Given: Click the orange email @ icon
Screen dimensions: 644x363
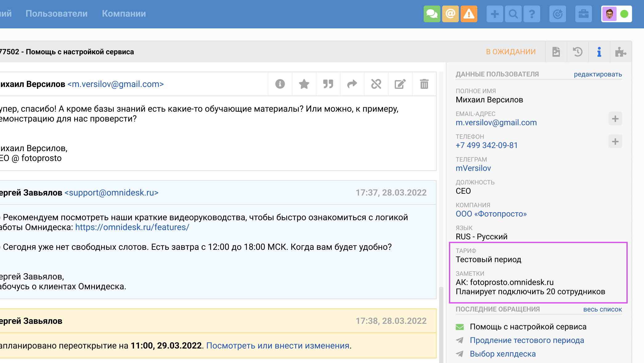Looking at the screenshot, I should (x=450, y=14).
